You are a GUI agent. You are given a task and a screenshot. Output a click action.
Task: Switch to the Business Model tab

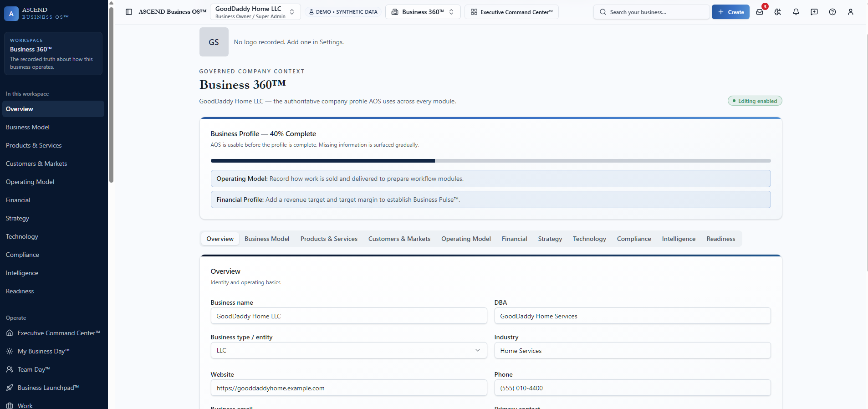(267, 239)
